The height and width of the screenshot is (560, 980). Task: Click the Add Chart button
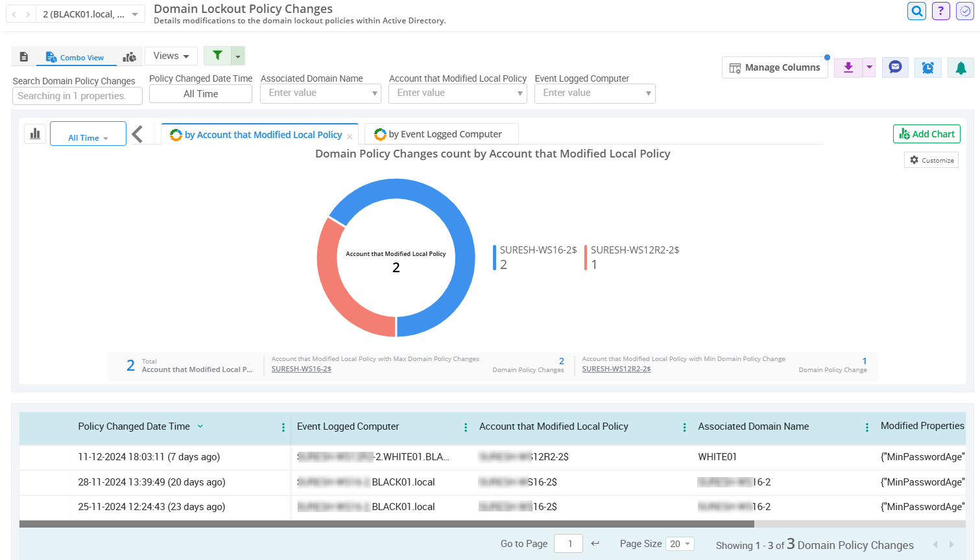926,134
